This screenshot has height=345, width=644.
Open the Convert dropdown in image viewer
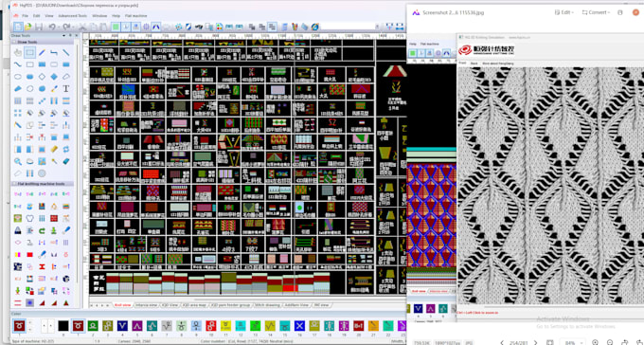597,12
